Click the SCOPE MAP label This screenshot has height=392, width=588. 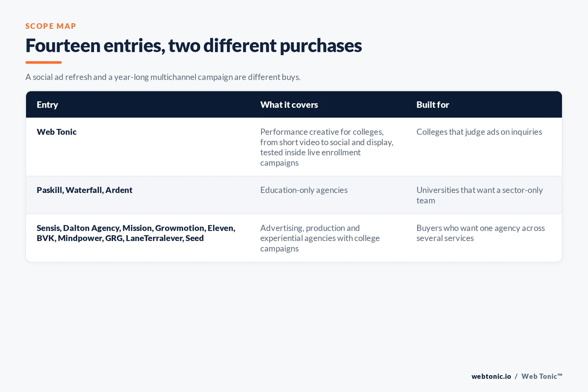coord(51,26)
